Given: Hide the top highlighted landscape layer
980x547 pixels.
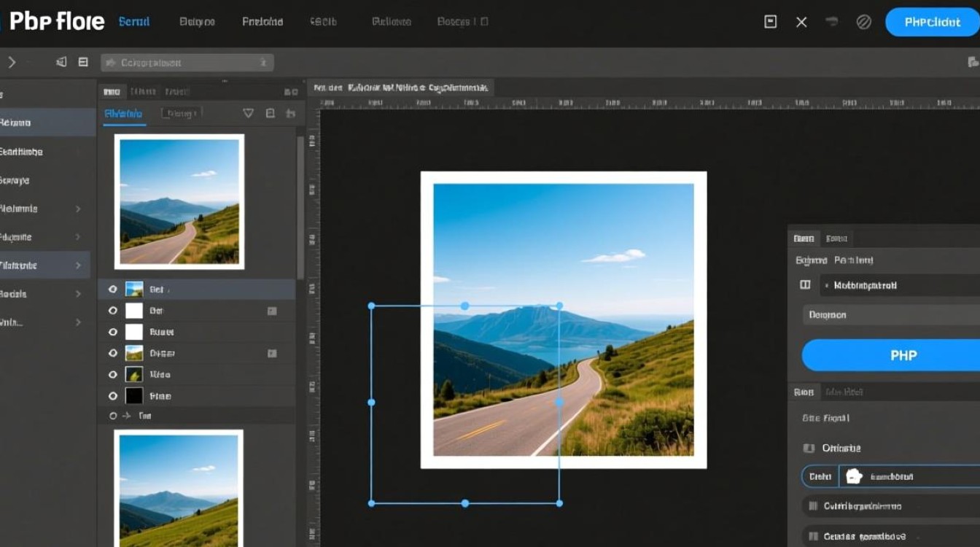Looking at the screenshot, I should click(112, 290).
